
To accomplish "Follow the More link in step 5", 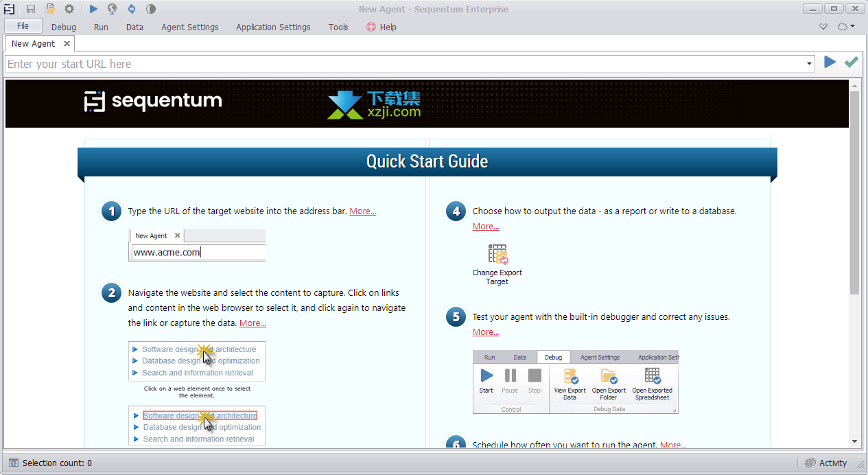I will point(486,332).
